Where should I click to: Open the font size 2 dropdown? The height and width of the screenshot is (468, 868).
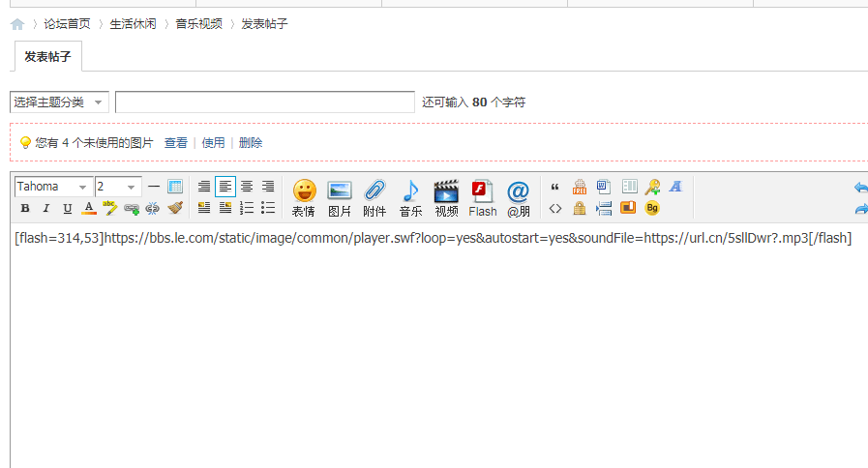pyautogui.click(x=118, y=187)
